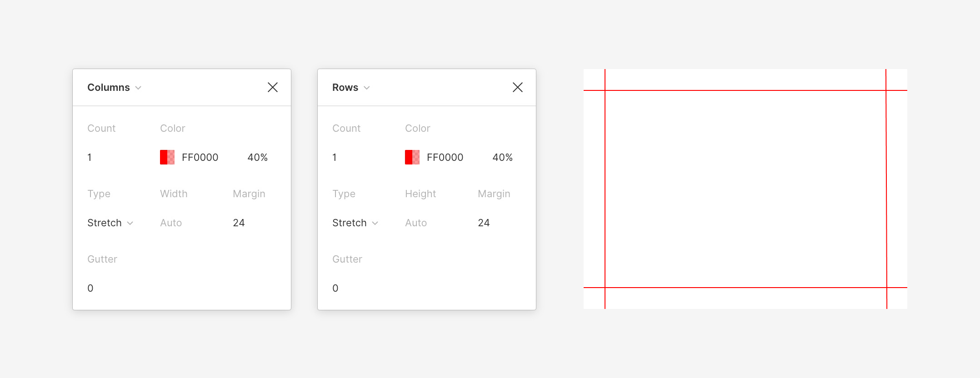The image size is (980, 378).
Task: Change the 40% opacity value for Columns color
Action: click(257, 158)
